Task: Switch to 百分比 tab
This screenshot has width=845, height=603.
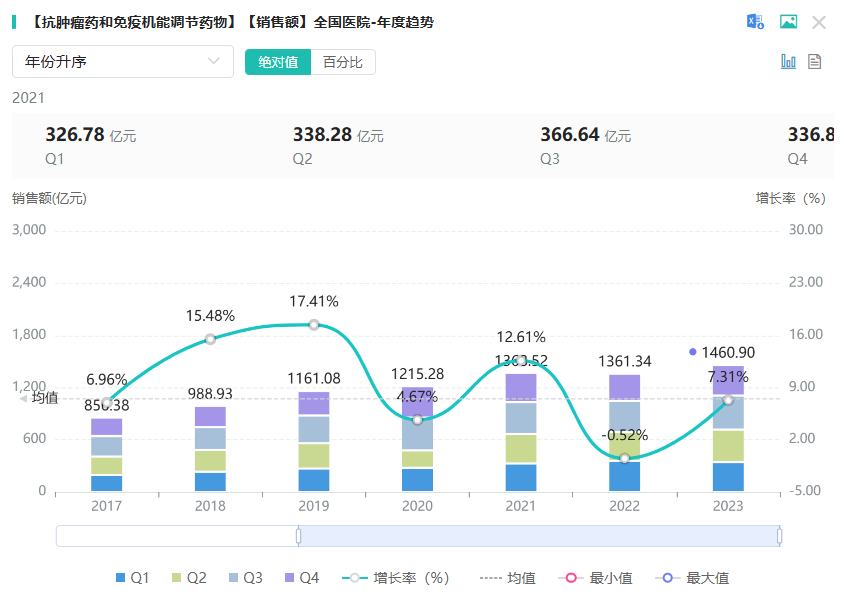Action: click(343, 62)
